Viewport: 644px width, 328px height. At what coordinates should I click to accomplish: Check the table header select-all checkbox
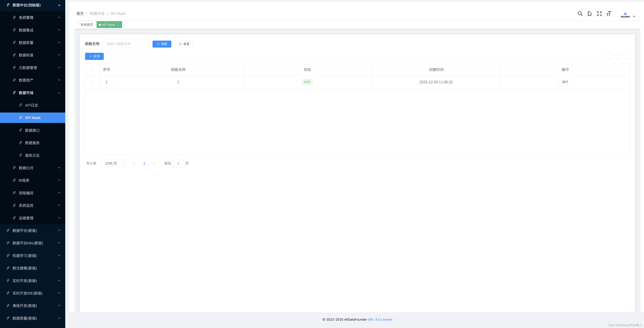tap(92, 70)
